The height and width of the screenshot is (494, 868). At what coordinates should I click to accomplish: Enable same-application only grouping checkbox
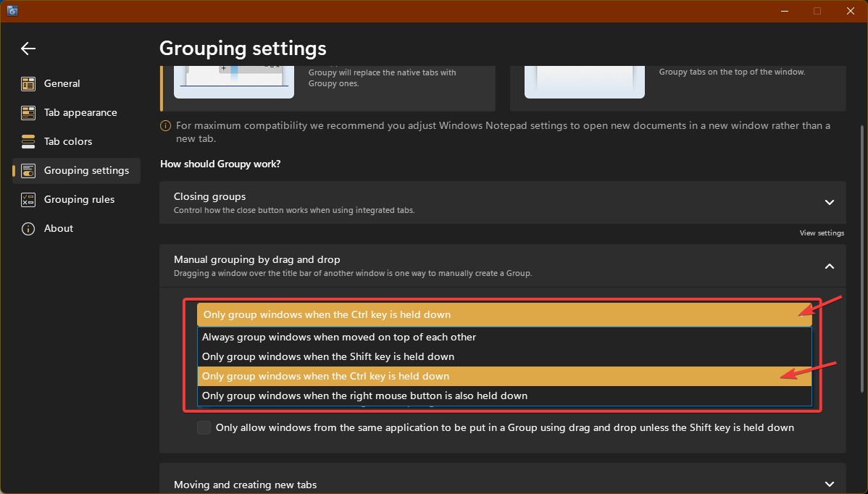click(204, 427)
